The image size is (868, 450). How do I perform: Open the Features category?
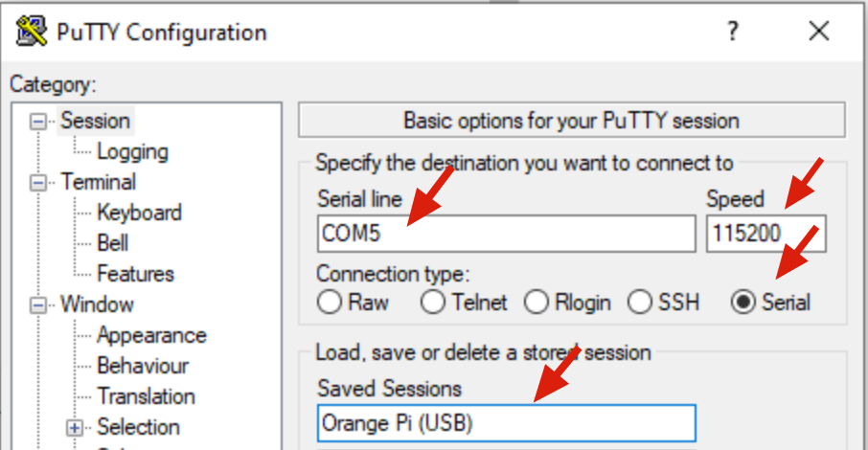pyautogui.click(x=135, y=274)
